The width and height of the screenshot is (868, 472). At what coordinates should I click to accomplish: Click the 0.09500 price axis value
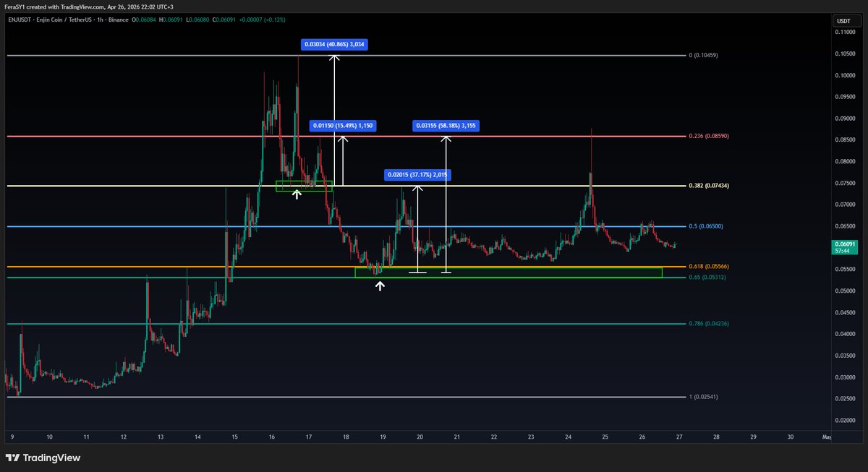pos(846,97)
